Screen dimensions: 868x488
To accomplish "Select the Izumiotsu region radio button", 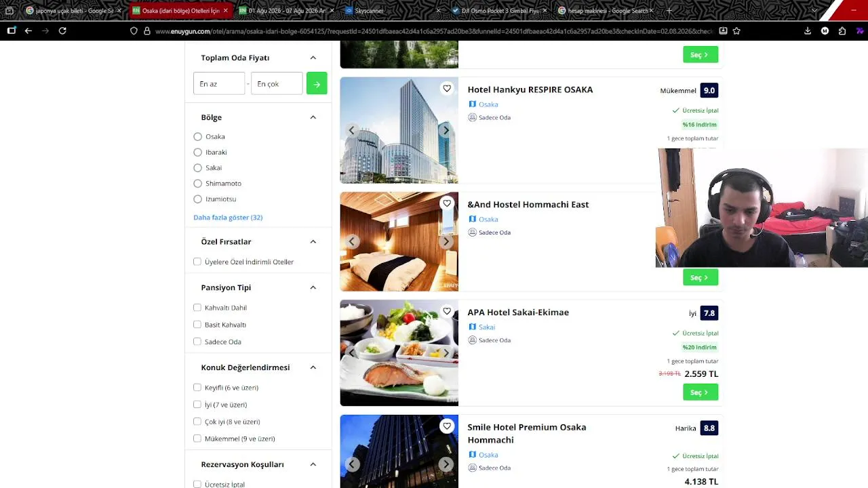I will [x=198, y=199].
